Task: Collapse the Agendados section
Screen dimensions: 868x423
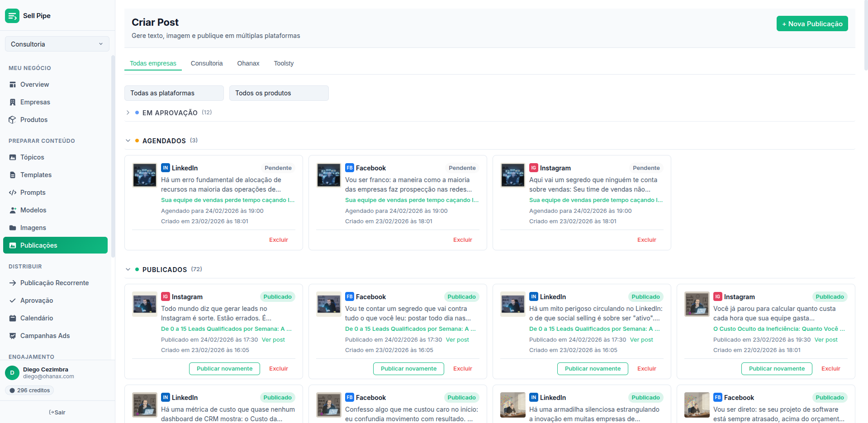Action: tap(128, 141)
